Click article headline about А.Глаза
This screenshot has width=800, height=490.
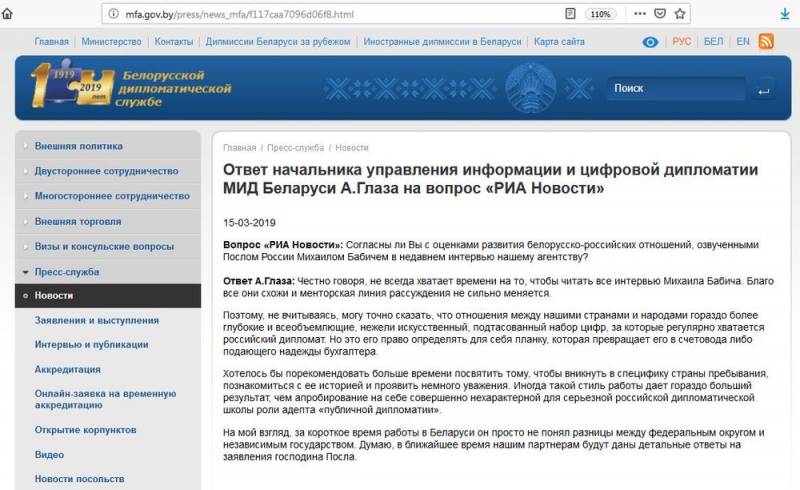[x=490, y=179]
